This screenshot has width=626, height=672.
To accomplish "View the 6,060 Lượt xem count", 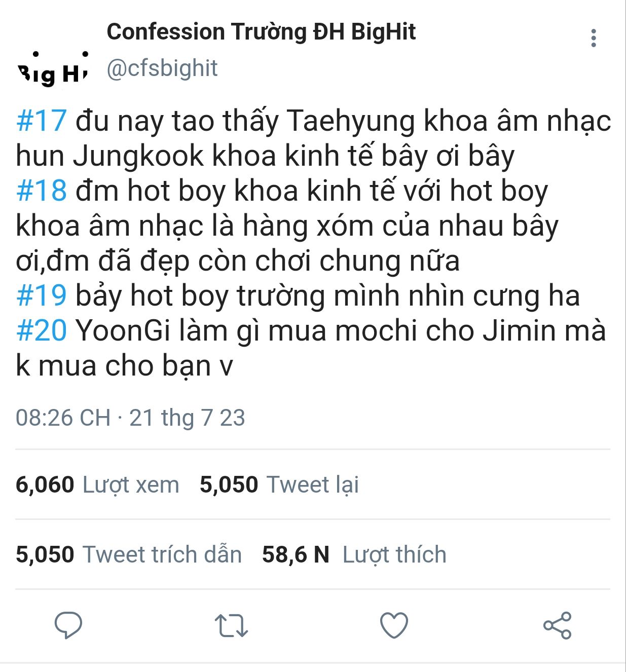I will [97, 485].
